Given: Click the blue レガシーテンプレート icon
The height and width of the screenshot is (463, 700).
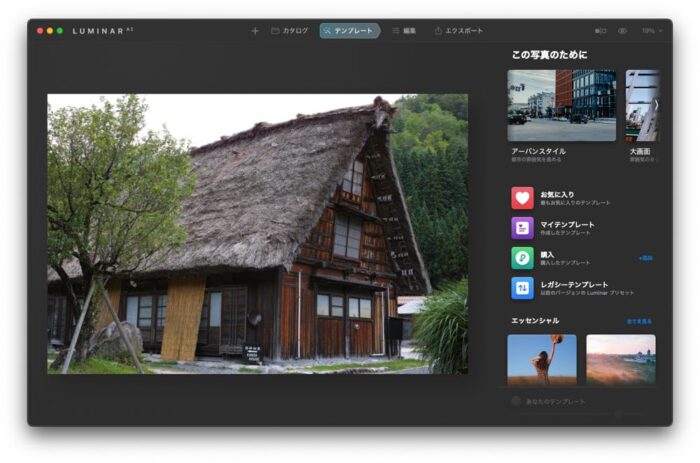Looking at the screenshot, I should 522,288.
